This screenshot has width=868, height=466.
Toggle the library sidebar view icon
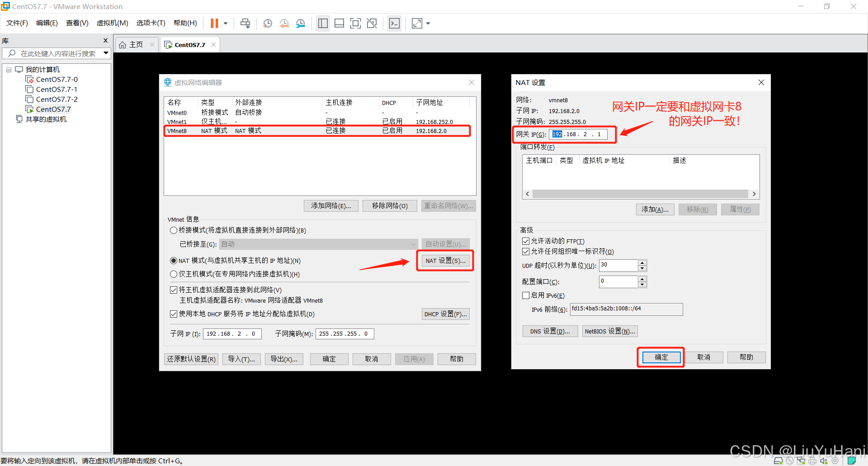point(323,24)
